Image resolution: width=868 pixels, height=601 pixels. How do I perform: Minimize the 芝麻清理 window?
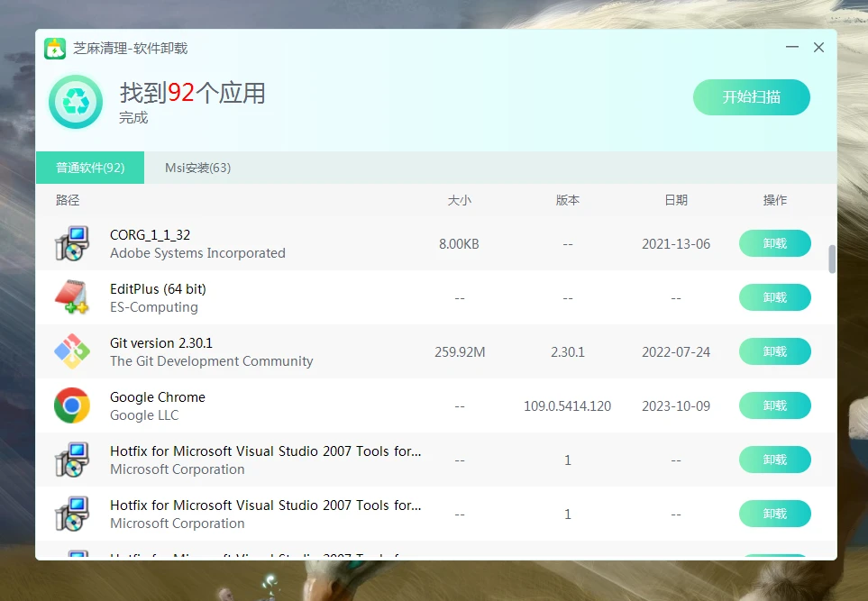pyautogui.click(x=791, y=48)
